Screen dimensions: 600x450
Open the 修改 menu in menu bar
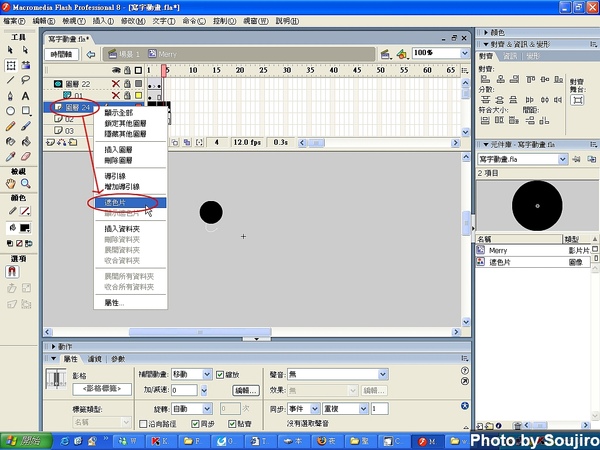click(131, 19)
